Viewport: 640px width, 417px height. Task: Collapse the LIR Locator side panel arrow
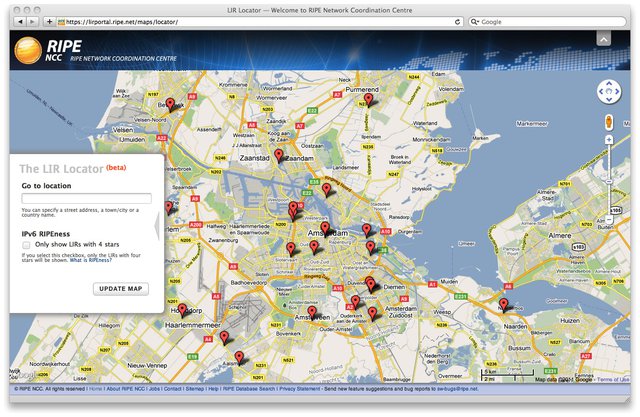coord(157,226)
